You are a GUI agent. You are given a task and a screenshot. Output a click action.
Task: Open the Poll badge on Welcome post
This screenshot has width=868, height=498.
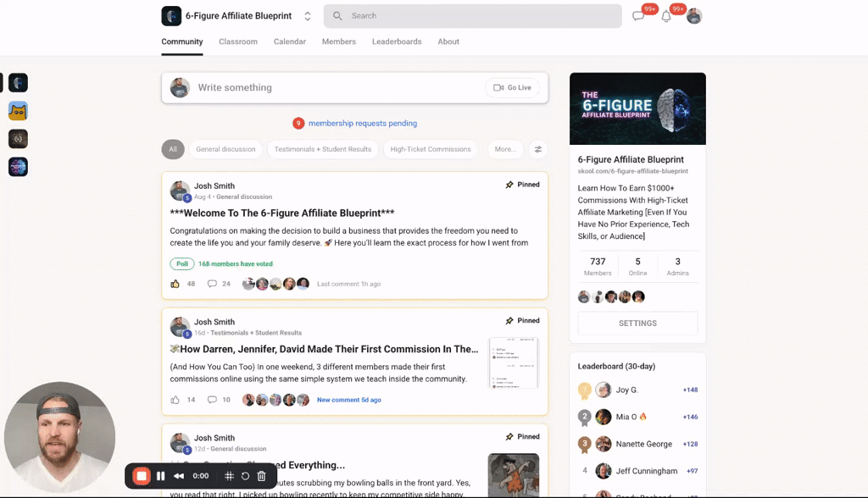(x=182, y=264)
